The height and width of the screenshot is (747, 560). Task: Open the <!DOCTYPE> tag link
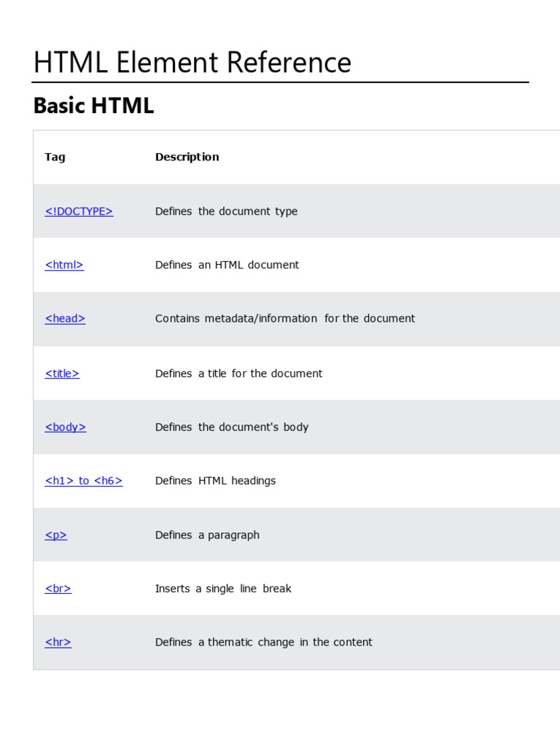pos(79,212)
